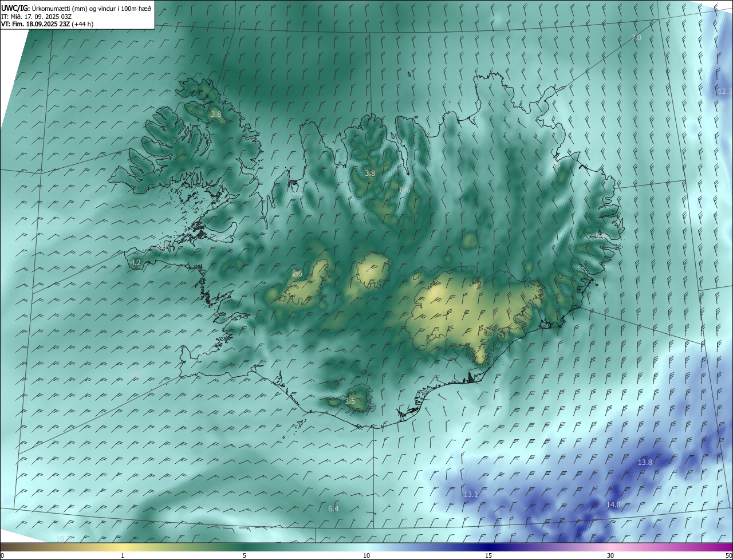Click the 7.0 value label on the map
Viewport: 733px width, 560px height.
(636, 37)
